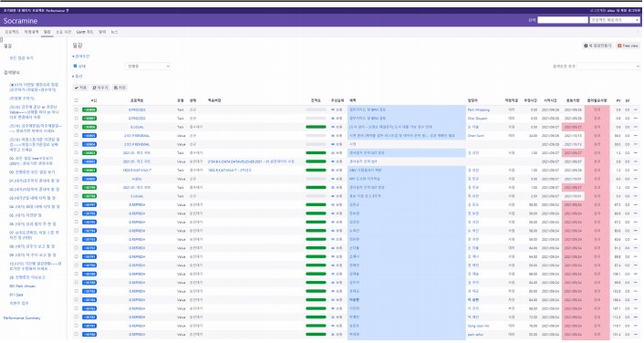The width and height of the screenshot is (644, 343).
Task: Collapse the filters section triangle
Action: (x=74, y=57)
